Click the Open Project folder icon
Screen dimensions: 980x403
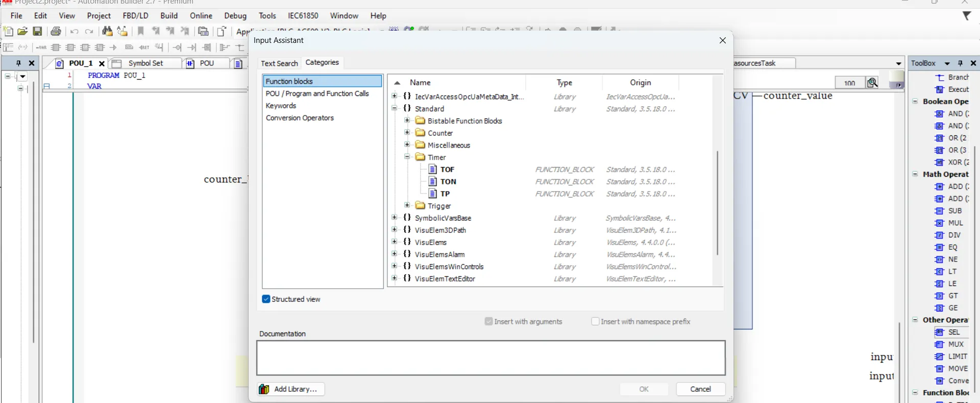click(x=22, y=31)
